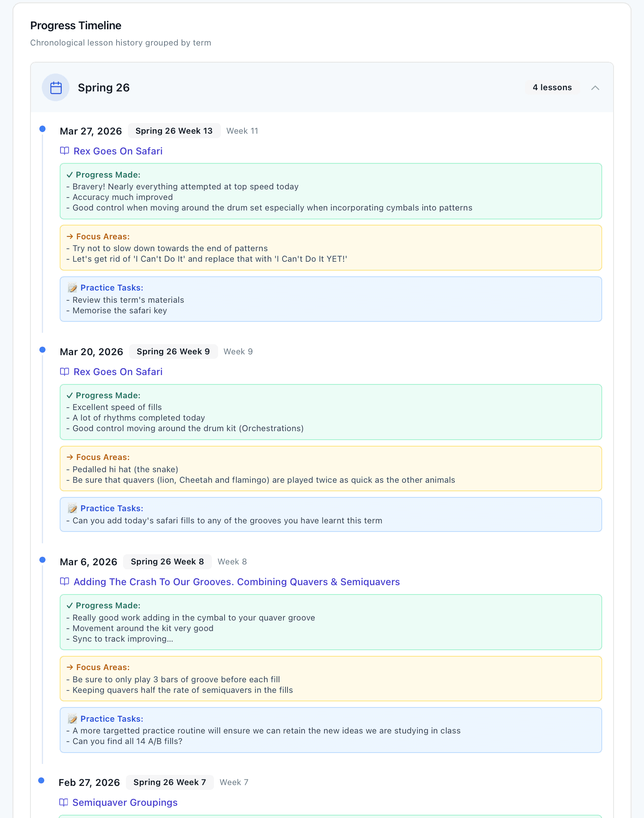Image resolution: width=644 pixels, height=818 pixels.
Task: Click the 'Feb 27, 2026' date text
Action: click(x=89, y=782)
